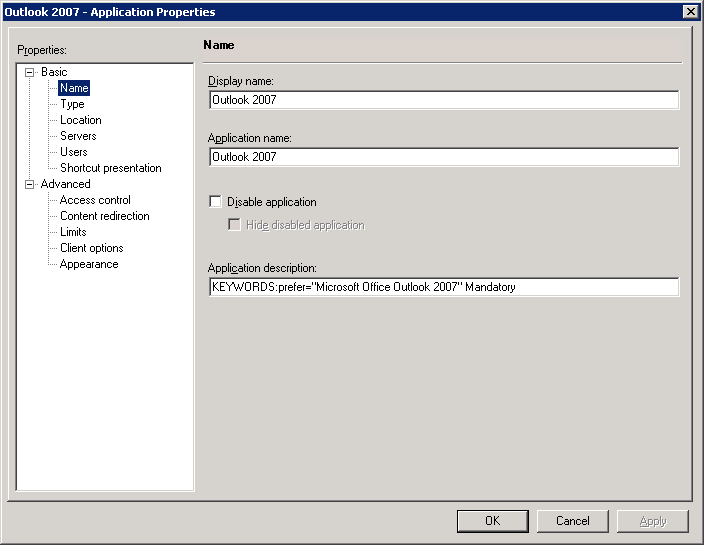704x545 pixels.
Task: Click into the Application description field
Action: [x=444, y=287]
